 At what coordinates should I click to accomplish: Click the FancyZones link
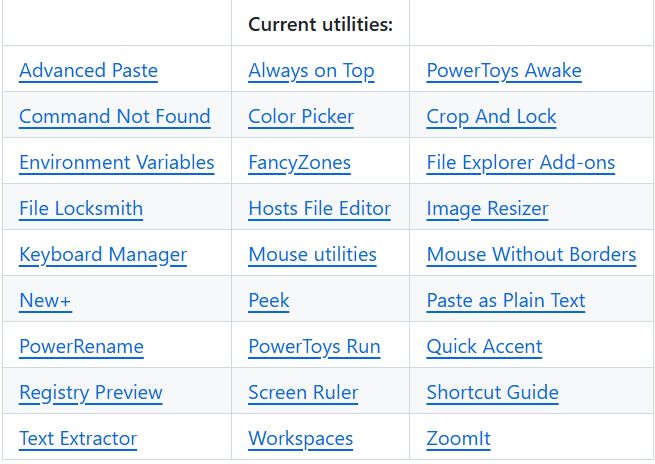(299, 163)
